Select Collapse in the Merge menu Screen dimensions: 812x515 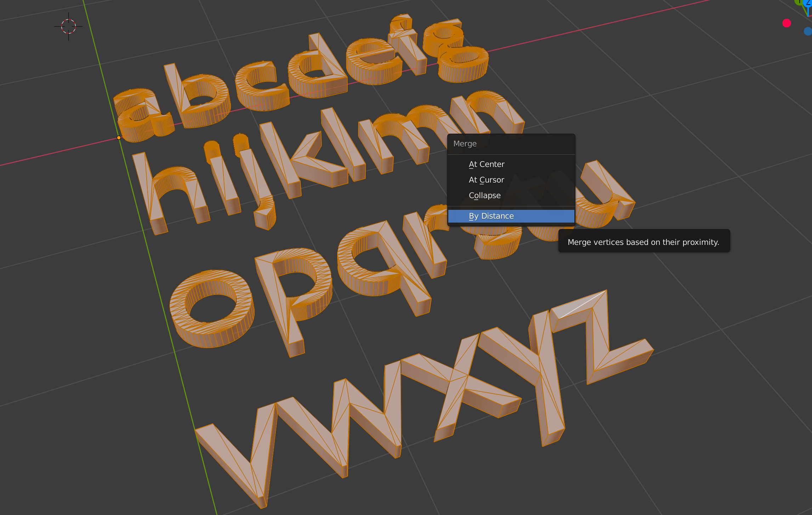point(484,196)
